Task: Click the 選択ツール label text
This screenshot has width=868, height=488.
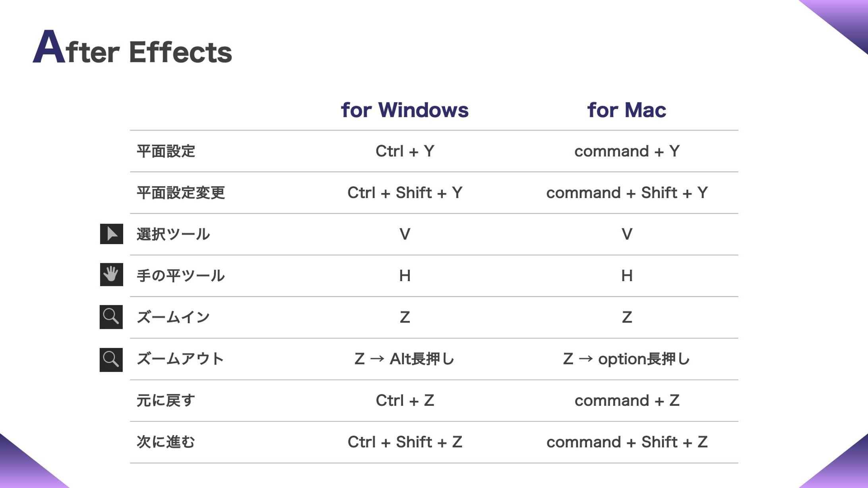Action: tap(173, 234)
